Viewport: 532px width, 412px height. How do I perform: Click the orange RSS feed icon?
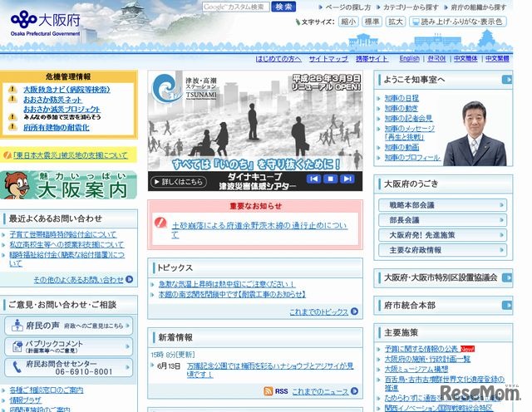click(268, 391)
